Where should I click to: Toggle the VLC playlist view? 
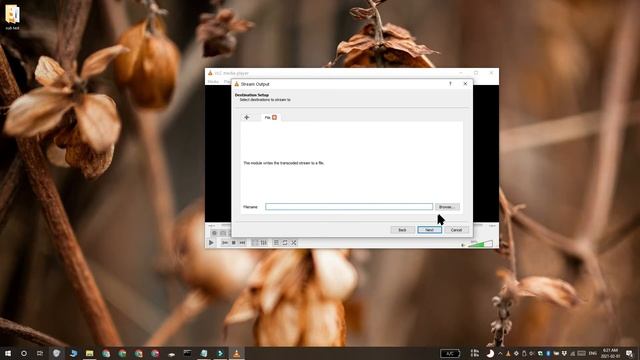tap(276, 243)
